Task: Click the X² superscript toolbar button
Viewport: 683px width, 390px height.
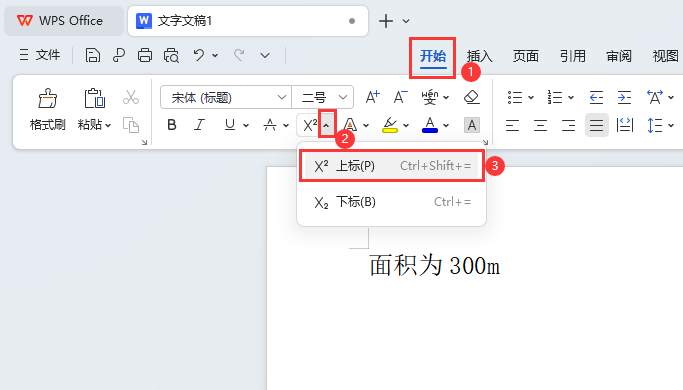Action: pyautogui.click(x=310, y=125)
